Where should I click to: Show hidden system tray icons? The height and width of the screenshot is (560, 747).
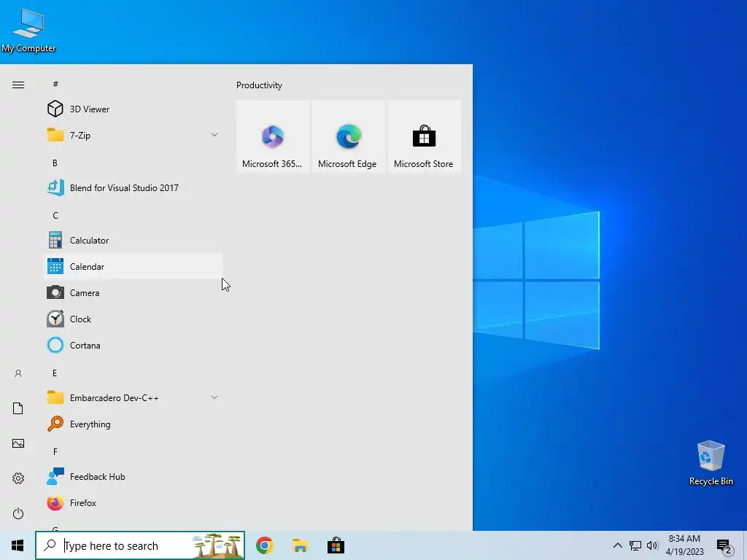(x=617, y=545)
